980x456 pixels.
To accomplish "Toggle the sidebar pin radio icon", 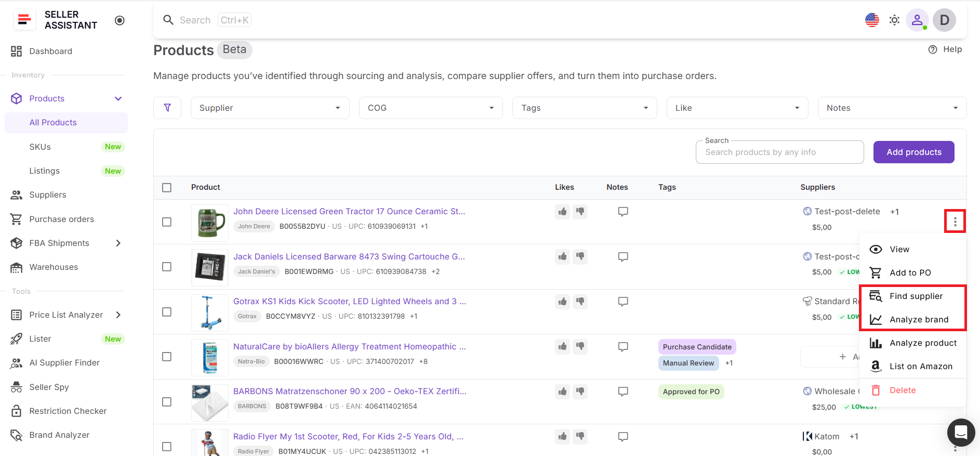I will pyautogui.click(x=120, y=20).
